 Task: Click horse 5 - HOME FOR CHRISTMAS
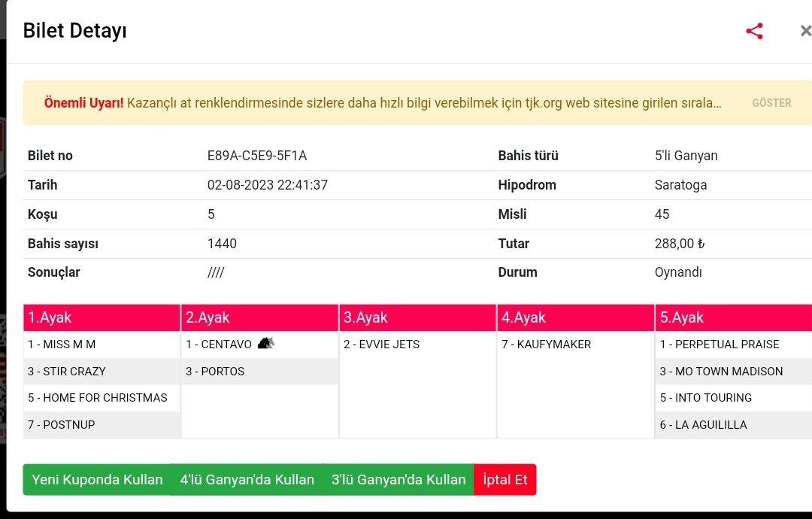point(97,398)
